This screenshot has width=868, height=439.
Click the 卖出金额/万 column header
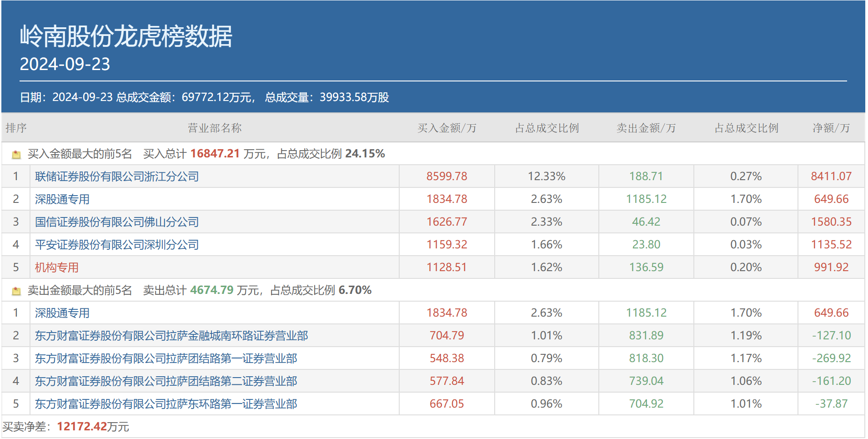646,128
